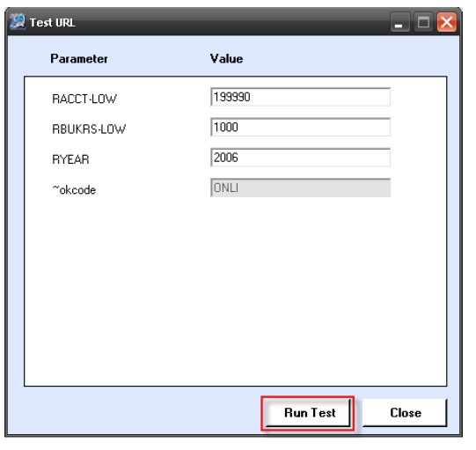
Task: Focus the RACCT-LOW value field
Action: [x=300, y=97]
